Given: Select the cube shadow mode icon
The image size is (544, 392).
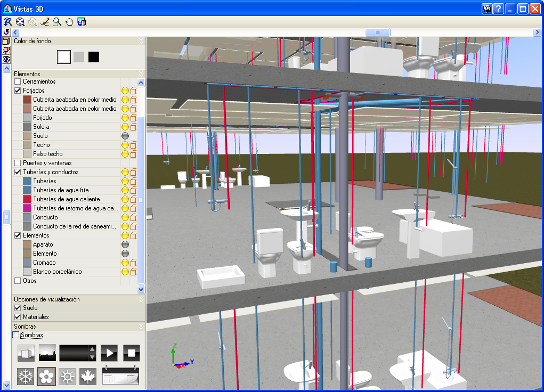Looking at the screenshot, I should tap(26, 353).
